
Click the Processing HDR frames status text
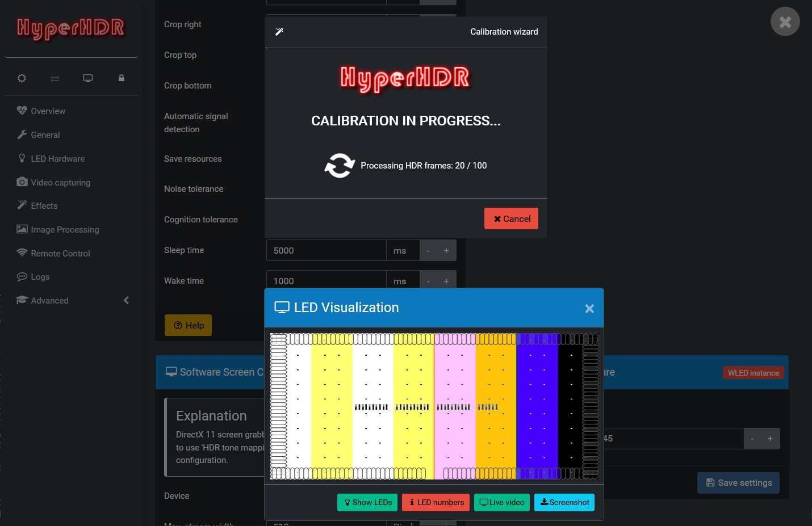click(424, 166)
